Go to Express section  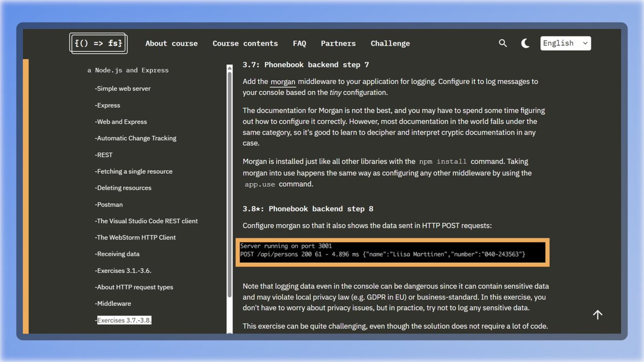tap(108, 105)
